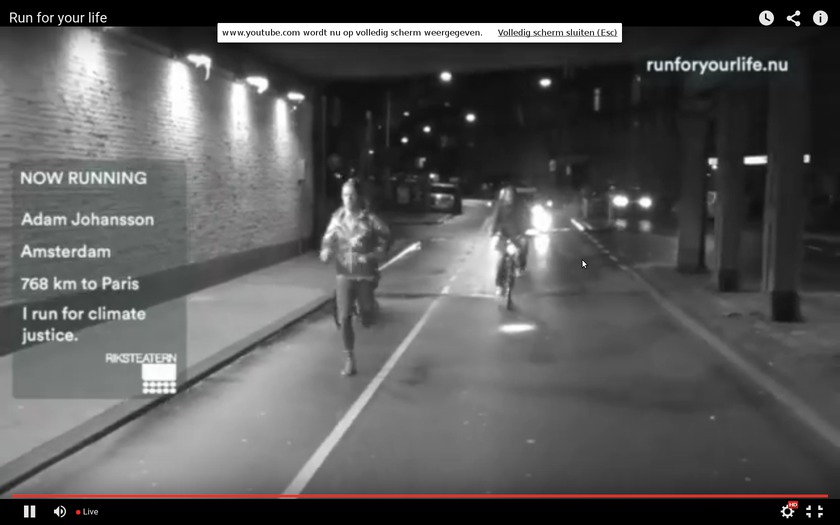This screenshot has height=525, width=840.
Task: Click the red video progress bar
Action: coord(420,496)
